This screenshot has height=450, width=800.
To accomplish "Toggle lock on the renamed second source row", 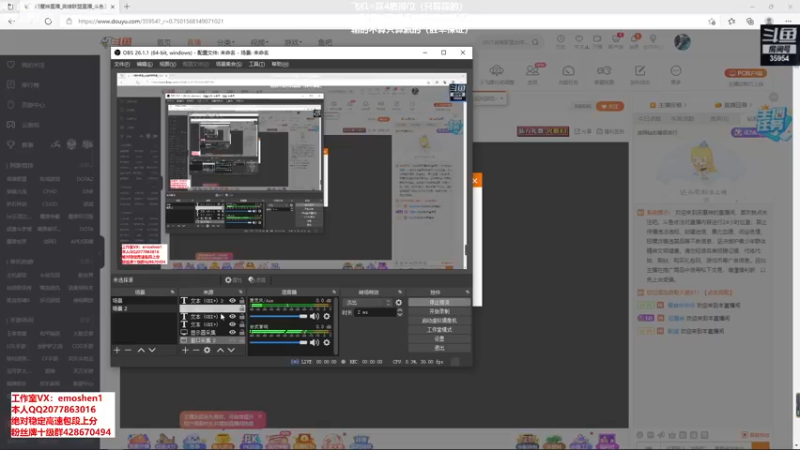I will (242, 309).
